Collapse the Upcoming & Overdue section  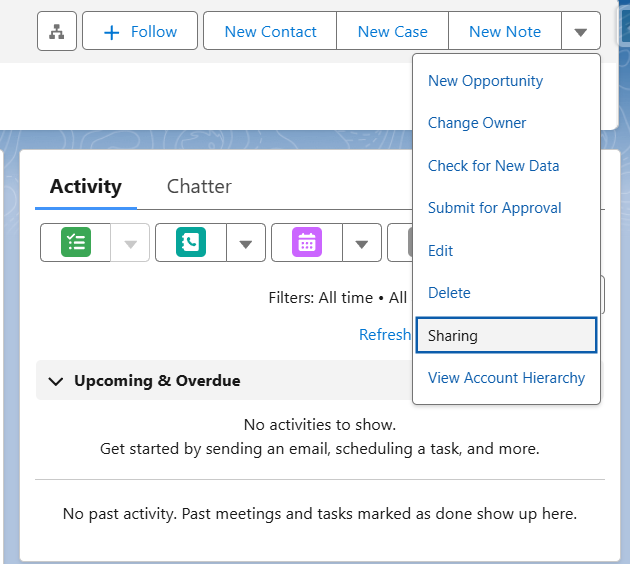55,381
